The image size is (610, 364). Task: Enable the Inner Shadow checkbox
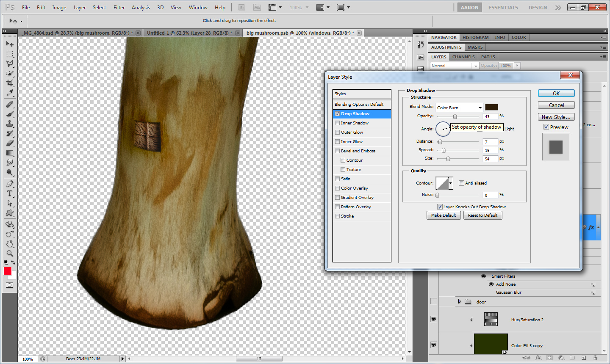coord(338,123)
